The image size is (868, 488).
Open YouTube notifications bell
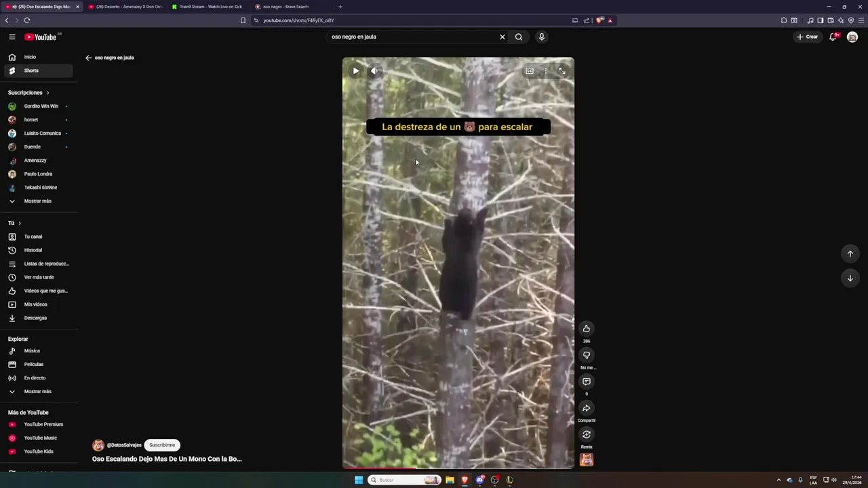click(x=833, y=37)
